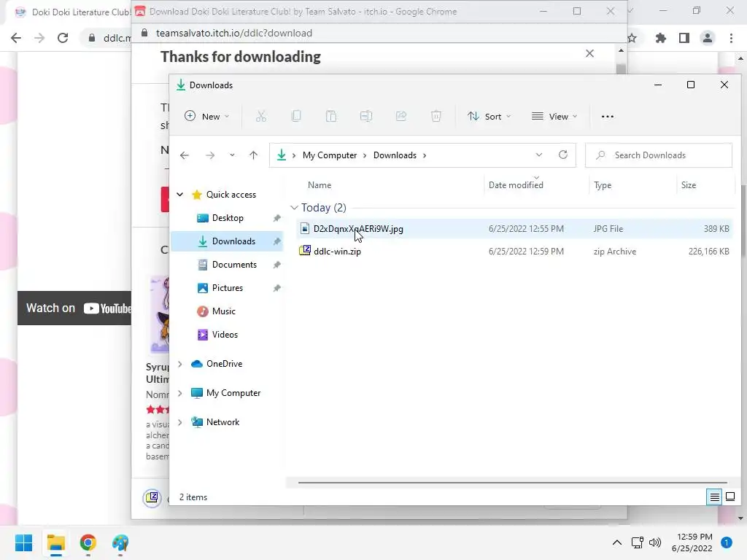This screenshot has width=747, height=560.
Task: Click the Cut icon in Explorer toolbar
Action: [x=261, y=116]
